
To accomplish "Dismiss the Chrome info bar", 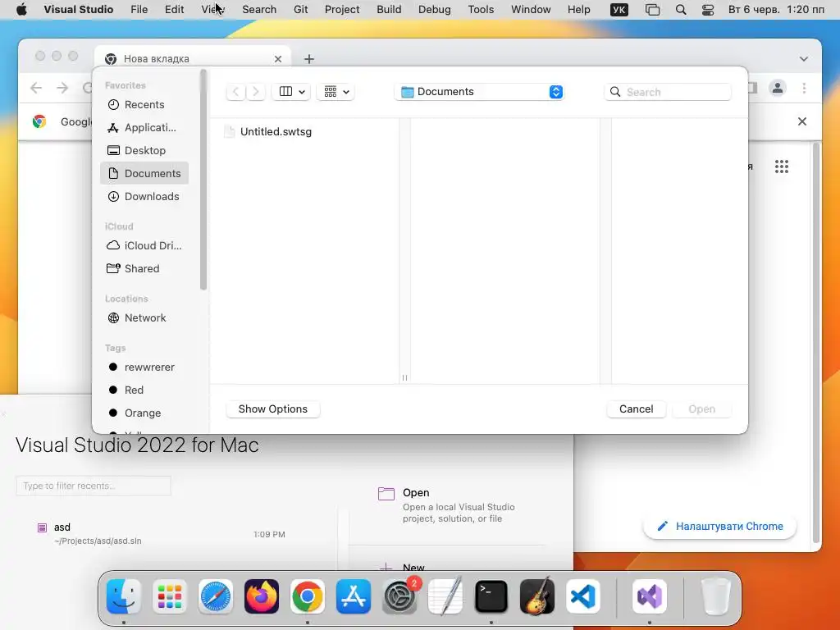I will click(x=802, y=121).
